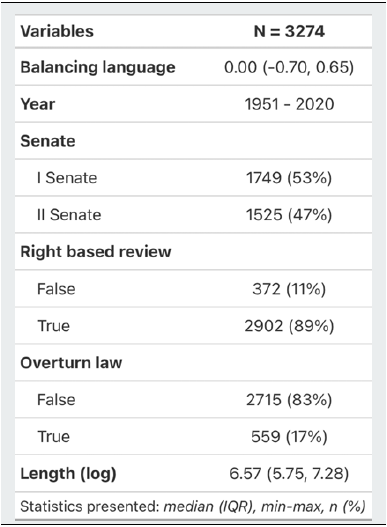This screenshot has height=527, width=387.
Task: Click the Balancing language row label
Action: click(98, 67)
